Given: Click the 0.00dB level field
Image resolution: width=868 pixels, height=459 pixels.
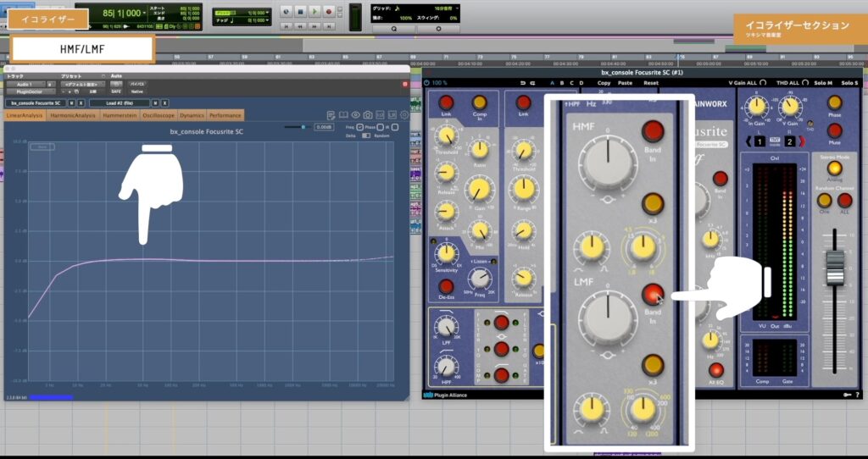Looking at the screenshot, I should pyautogui.click(x=323, y=127).
